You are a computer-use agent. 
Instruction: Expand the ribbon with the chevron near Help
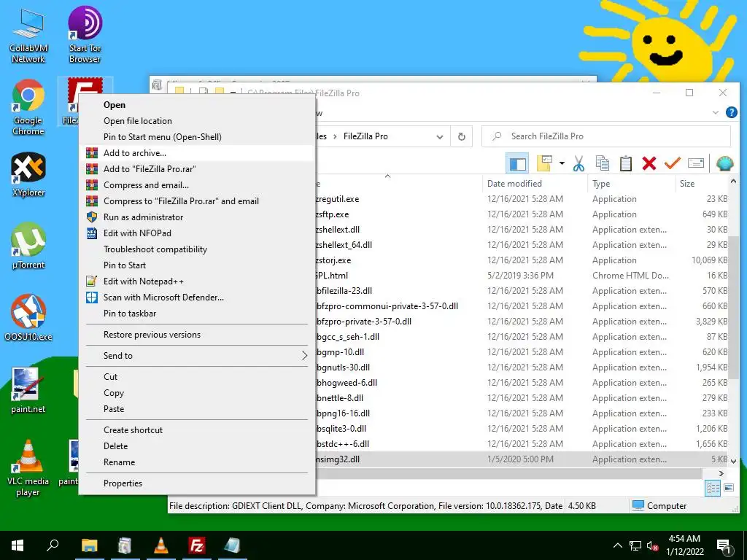(715, 112)
